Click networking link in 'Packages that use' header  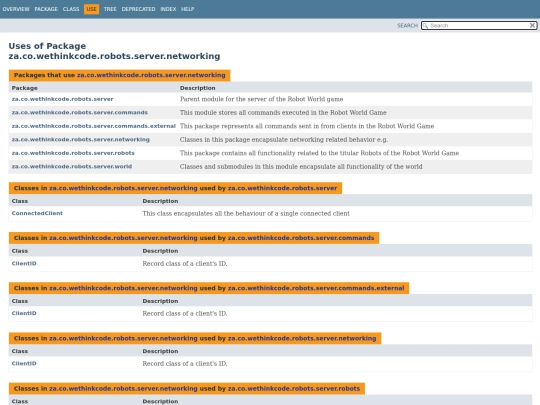click(151, 75)
